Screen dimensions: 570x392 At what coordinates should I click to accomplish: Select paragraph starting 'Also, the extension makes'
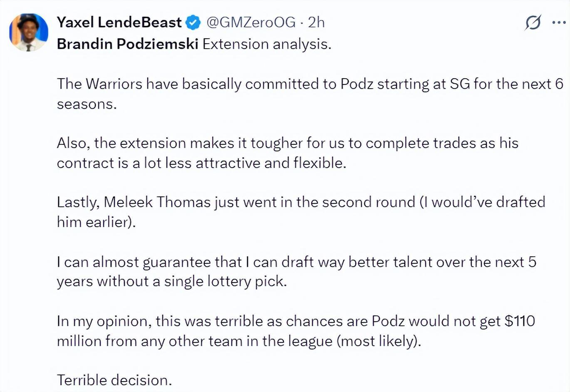pos(287,153)
